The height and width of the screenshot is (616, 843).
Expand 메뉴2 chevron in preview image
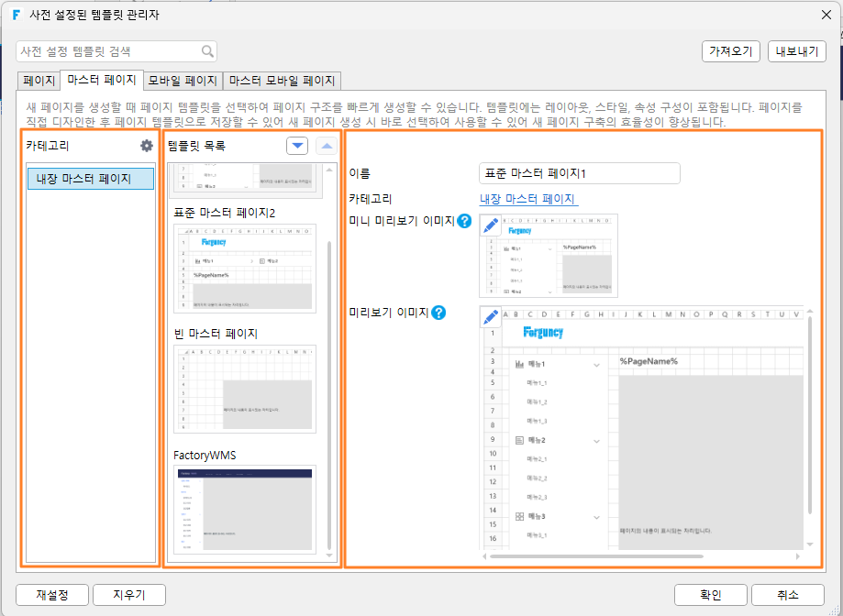click(x=596, y=442)
